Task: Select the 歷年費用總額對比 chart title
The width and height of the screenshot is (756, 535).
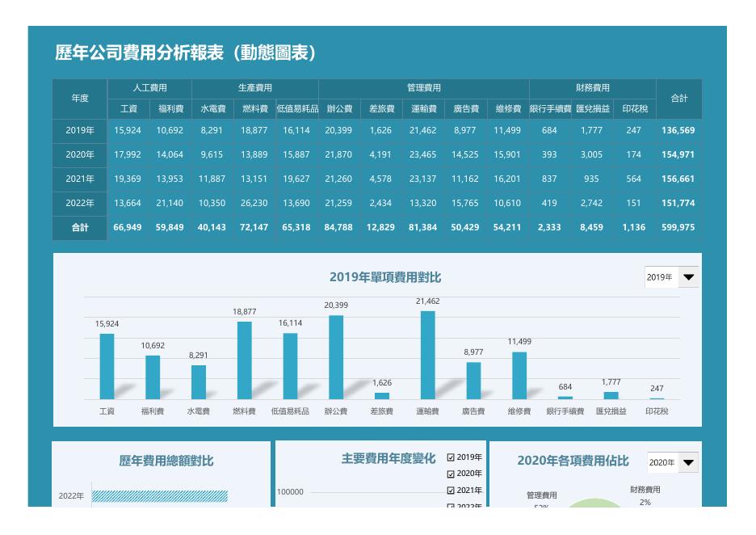Action: [166, 461]
